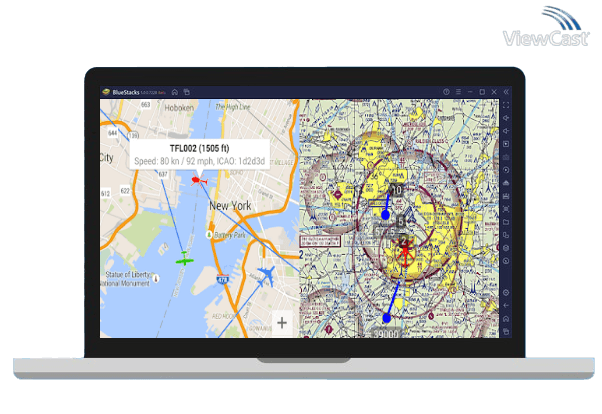Click the play box icon in sidebar
The image size is (602, 414).
[506, 144]
